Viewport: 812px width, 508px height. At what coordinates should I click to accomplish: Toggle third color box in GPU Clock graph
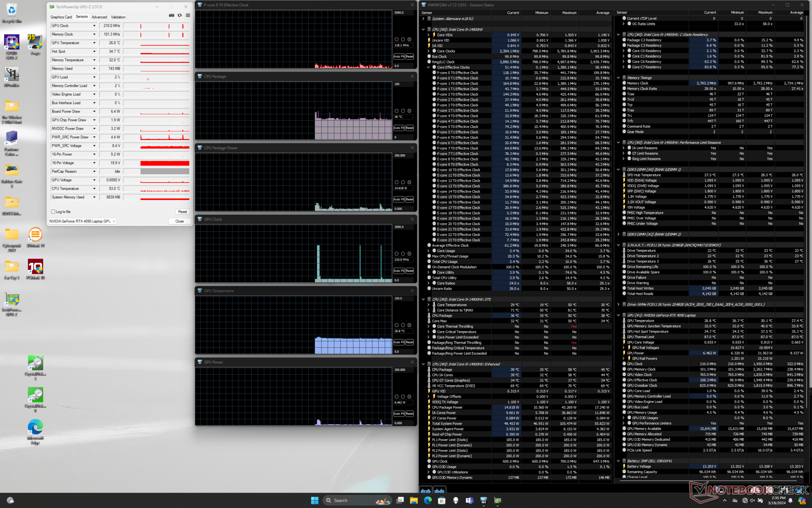(409, 254)
